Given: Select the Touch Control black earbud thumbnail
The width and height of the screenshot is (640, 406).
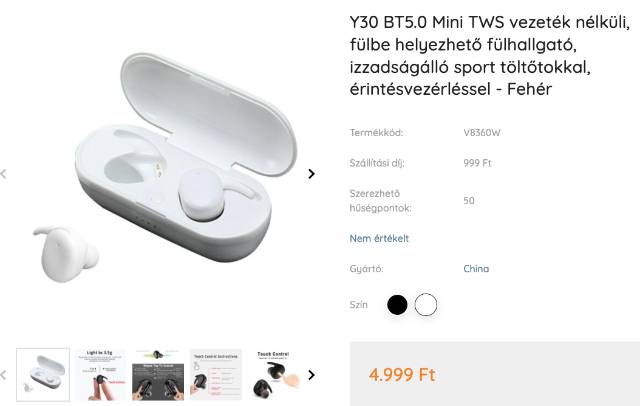Looking at the screenshot, I should (x=273, y=375).
